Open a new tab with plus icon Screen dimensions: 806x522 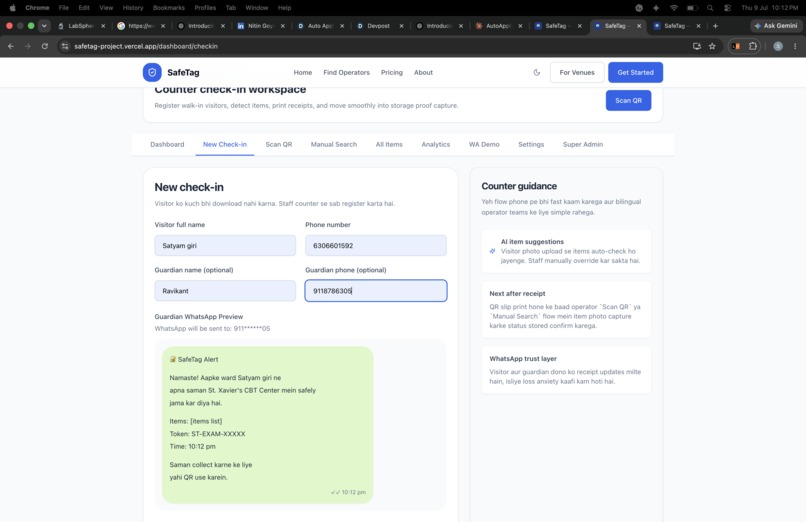(x=715, y=26)
